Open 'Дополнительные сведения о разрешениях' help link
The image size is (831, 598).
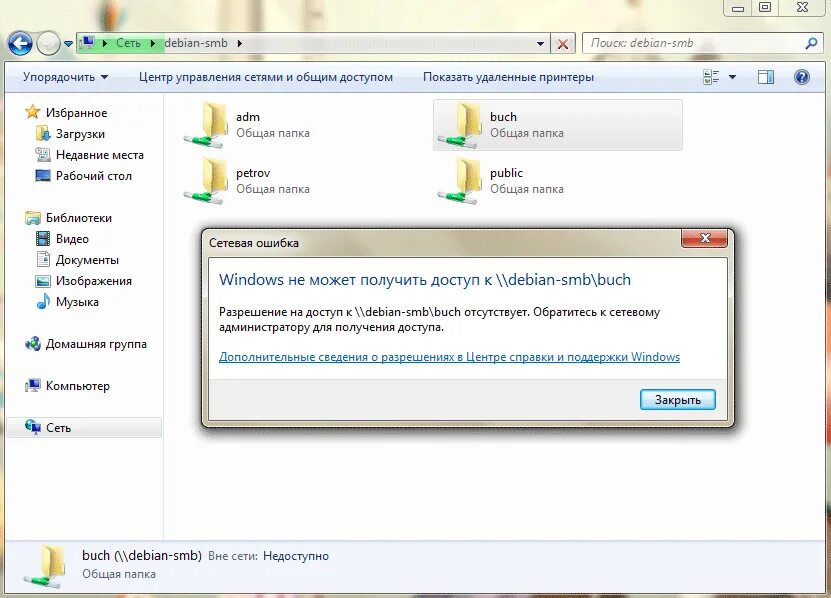449,357
